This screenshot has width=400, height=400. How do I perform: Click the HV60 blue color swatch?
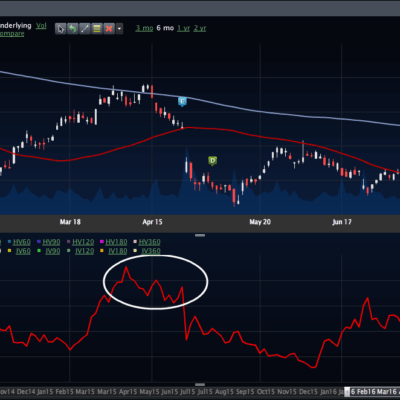point(9,242)
